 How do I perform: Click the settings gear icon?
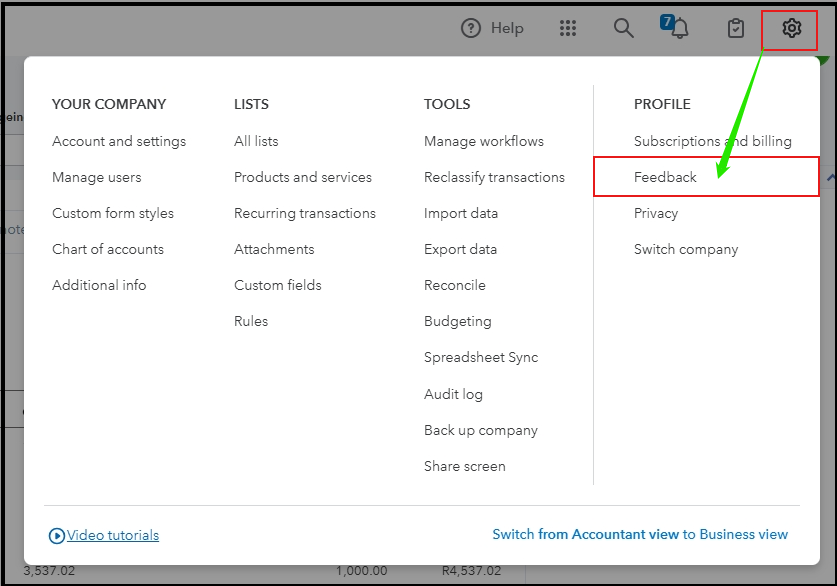pos(791,28)
